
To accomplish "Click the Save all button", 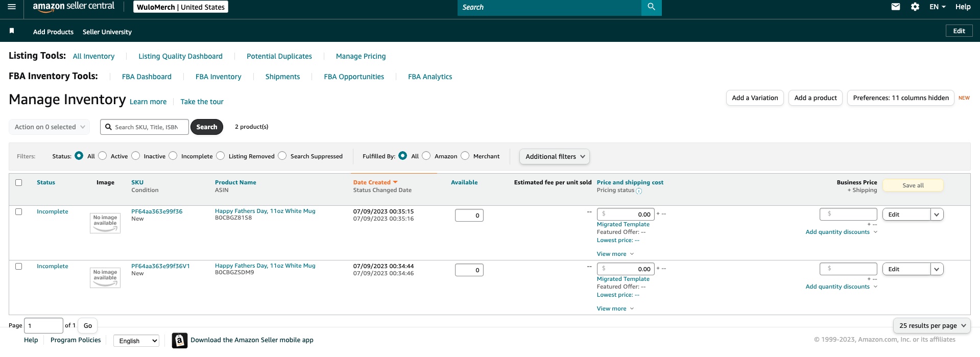I will click(x=913, y=185).
